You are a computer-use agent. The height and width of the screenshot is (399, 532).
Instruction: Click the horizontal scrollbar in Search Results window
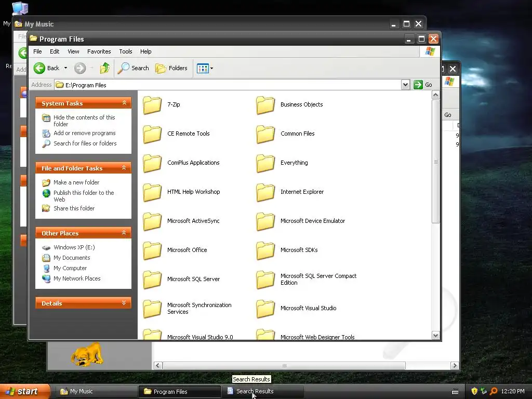[284, 365]
